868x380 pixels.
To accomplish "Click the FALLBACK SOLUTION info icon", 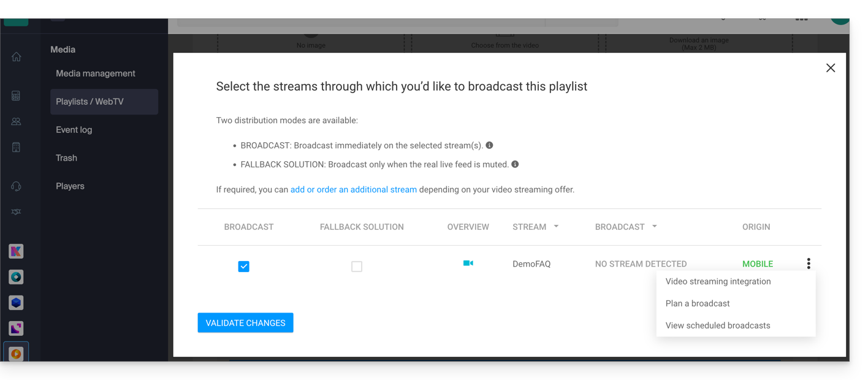I will [x=515, y=164].
